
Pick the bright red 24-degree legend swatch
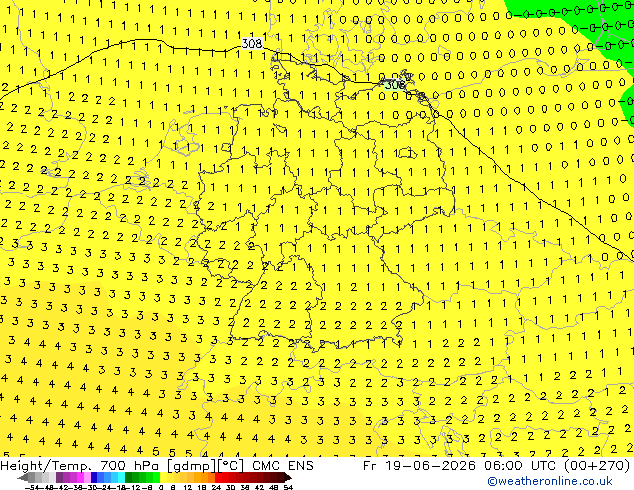click(218, 477)
